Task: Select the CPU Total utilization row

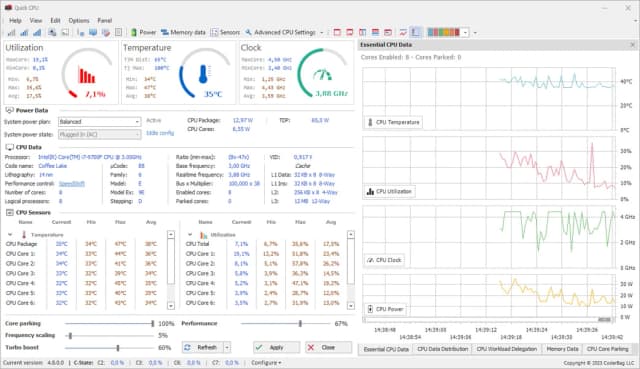Action: tap(265, 244)
